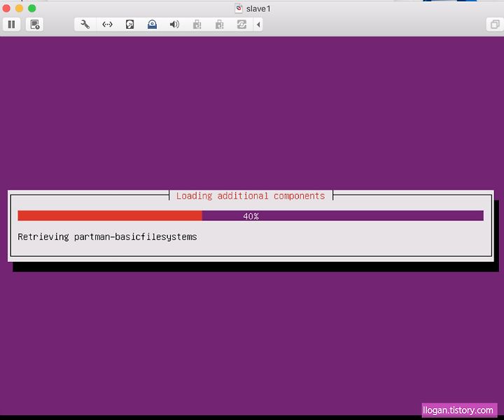Click the 'Loading additional components' title
The height and width of the screenshot is (420, 504).
[x=251, y=196]
